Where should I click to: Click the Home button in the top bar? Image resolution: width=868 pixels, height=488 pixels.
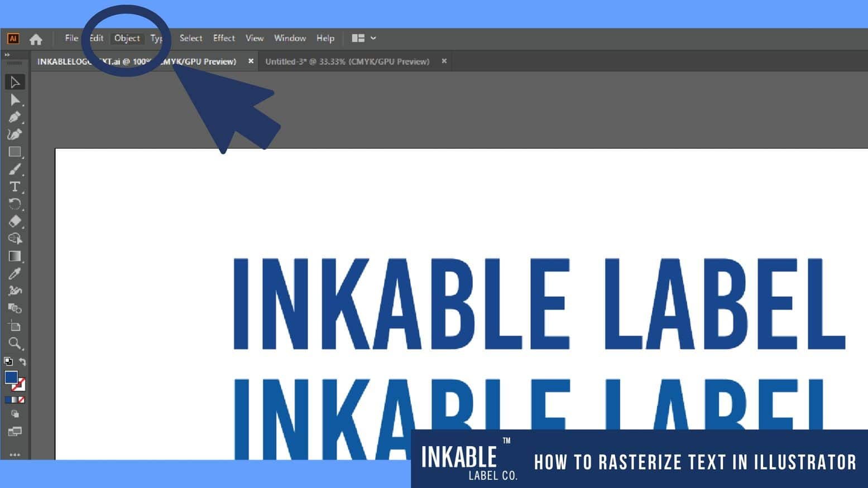[36, 38]
